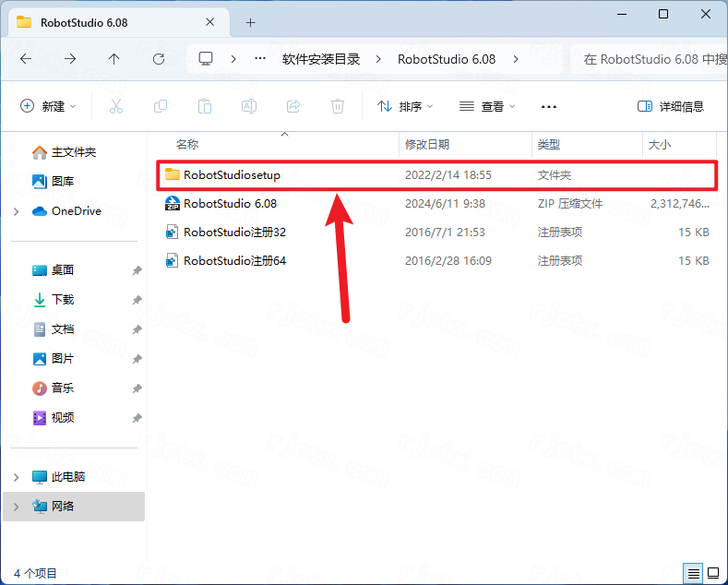Expand the 此电脑 tree node

[17, 477]
